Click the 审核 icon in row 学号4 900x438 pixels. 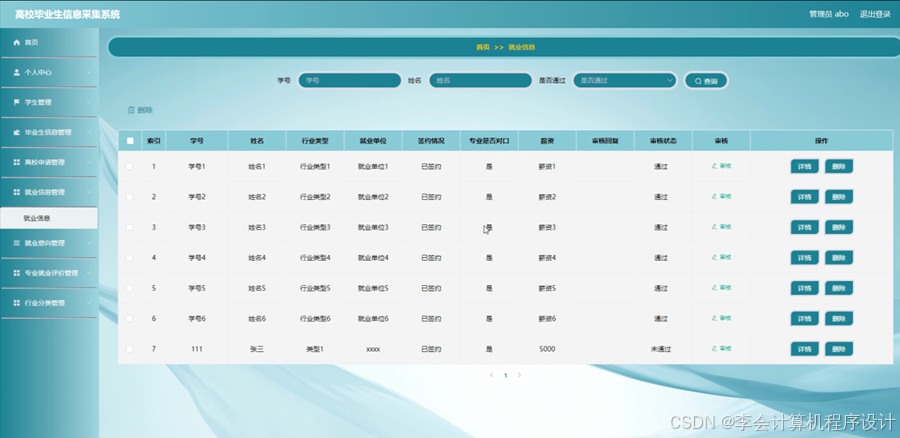[x=715, y=257]
